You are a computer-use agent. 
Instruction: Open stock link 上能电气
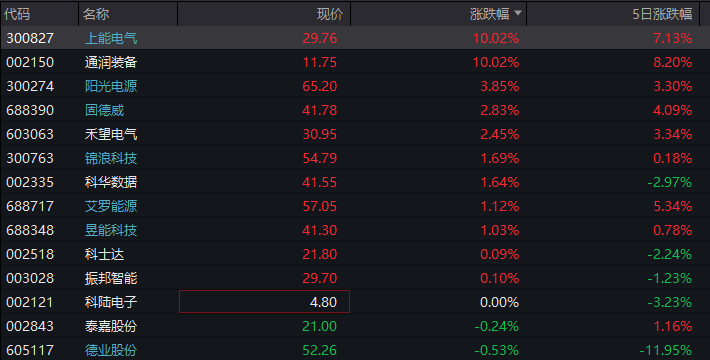coord(111,38)
